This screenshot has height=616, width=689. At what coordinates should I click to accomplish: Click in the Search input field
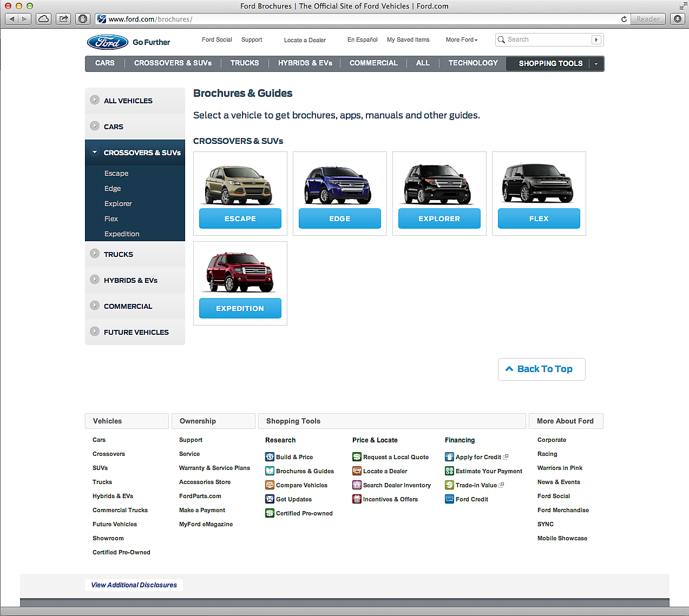[x=548, y=39]
